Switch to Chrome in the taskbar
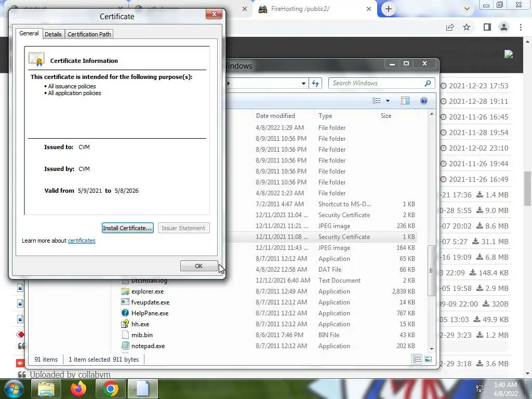 pos(111,389)
